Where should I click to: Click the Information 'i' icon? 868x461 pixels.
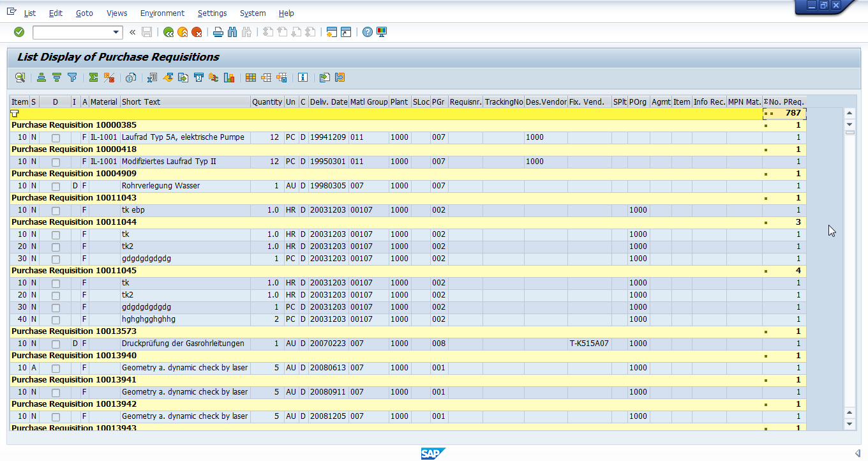pos(303,77)
